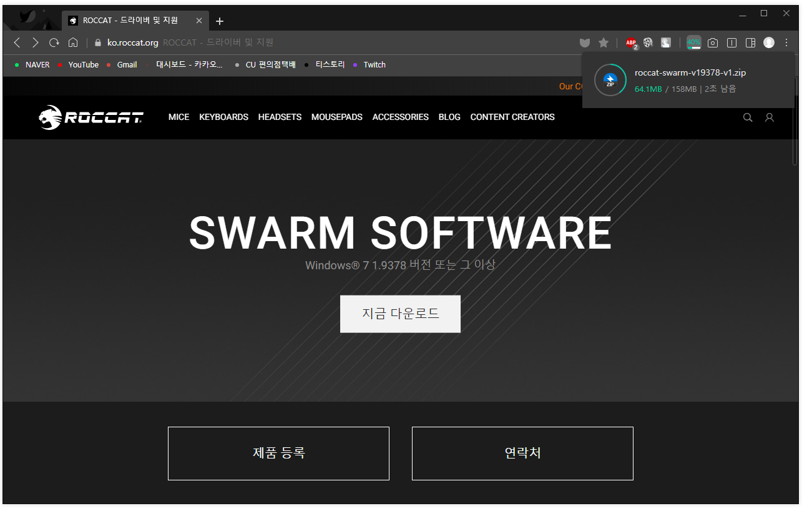812x521 pixels.
Task: Open the Twitch bookmark
Action: point(369,65)
